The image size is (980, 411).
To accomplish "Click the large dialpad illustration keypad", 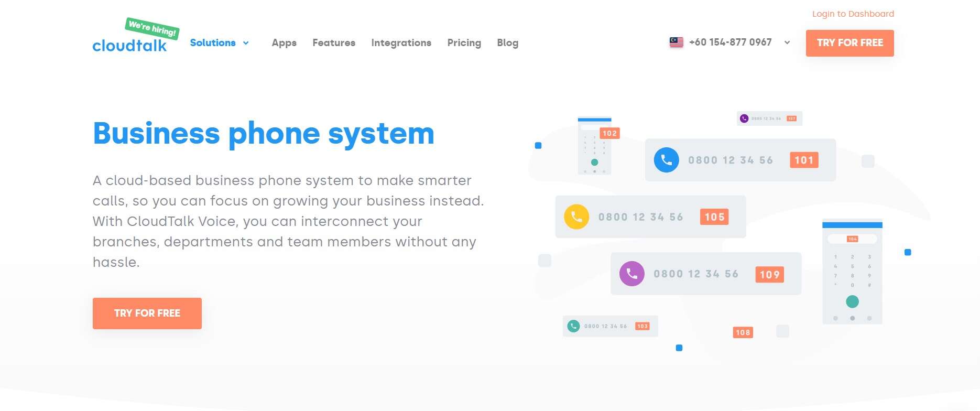I will (x=852, y=271).
